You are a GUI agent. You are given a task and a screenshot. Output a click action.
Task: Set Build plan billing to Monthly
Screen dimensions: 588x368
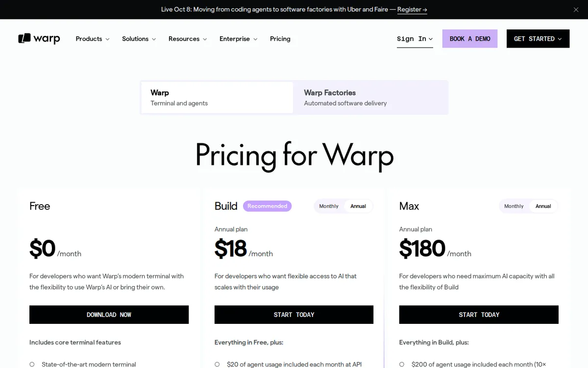click(x=329, y=206)
